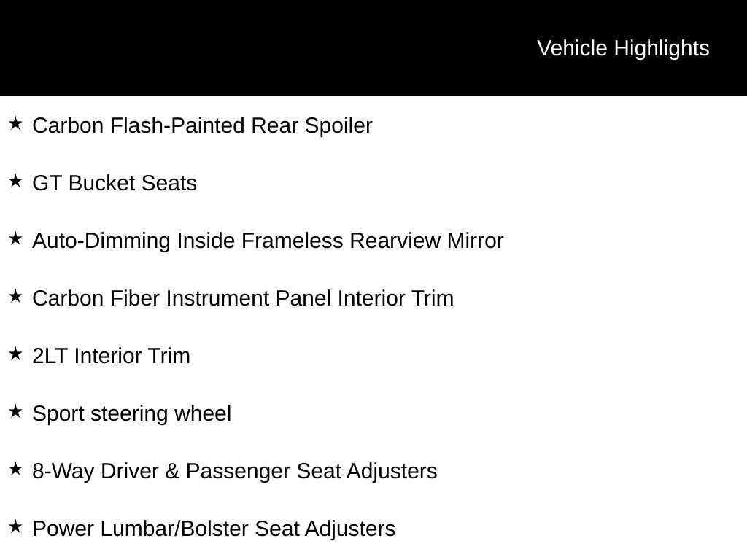Click blank white area right of GT Bucket Seats
The image size is (747, 560).
pos(474,183)
